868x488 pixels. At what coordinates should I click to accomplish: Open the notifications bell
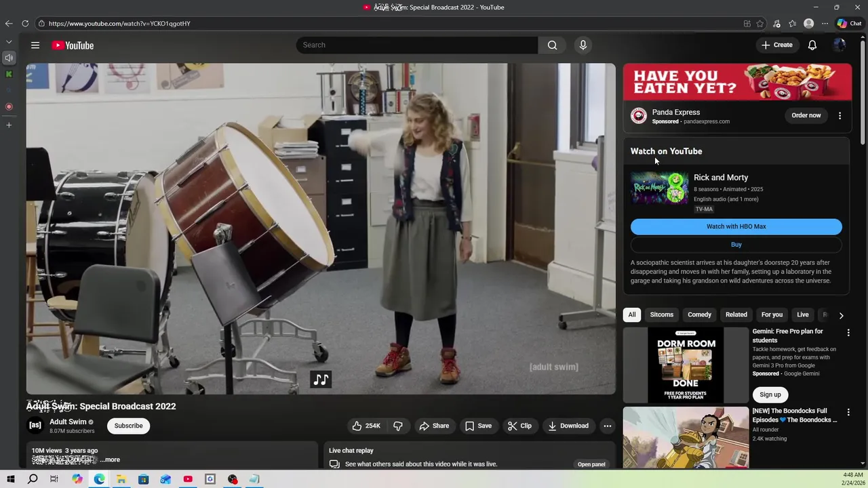(812, 45)
